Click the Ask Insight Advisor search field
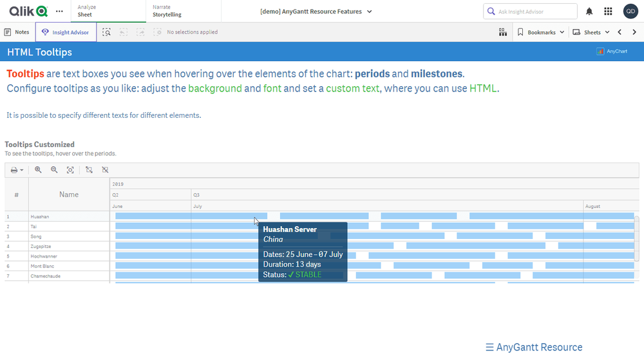The image size is (644, 362). [x=535, y=12]
